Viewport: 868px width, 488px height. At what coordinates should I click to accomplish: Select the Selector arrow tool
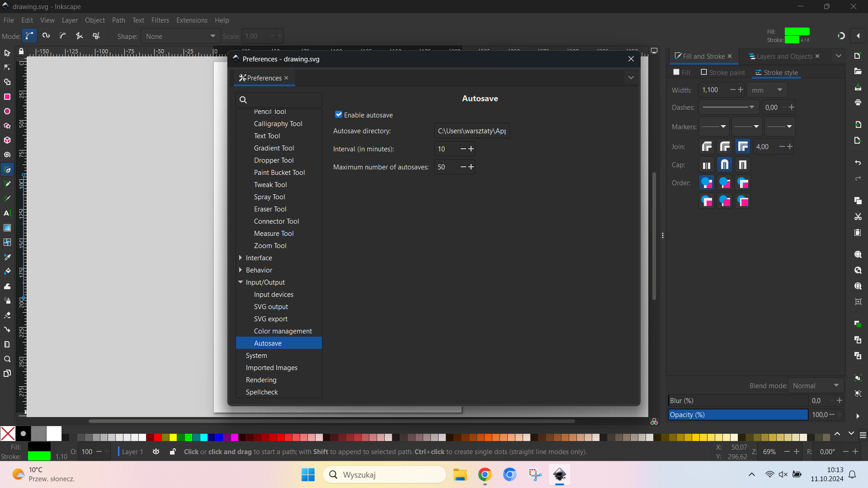click(x=7, y=53)
